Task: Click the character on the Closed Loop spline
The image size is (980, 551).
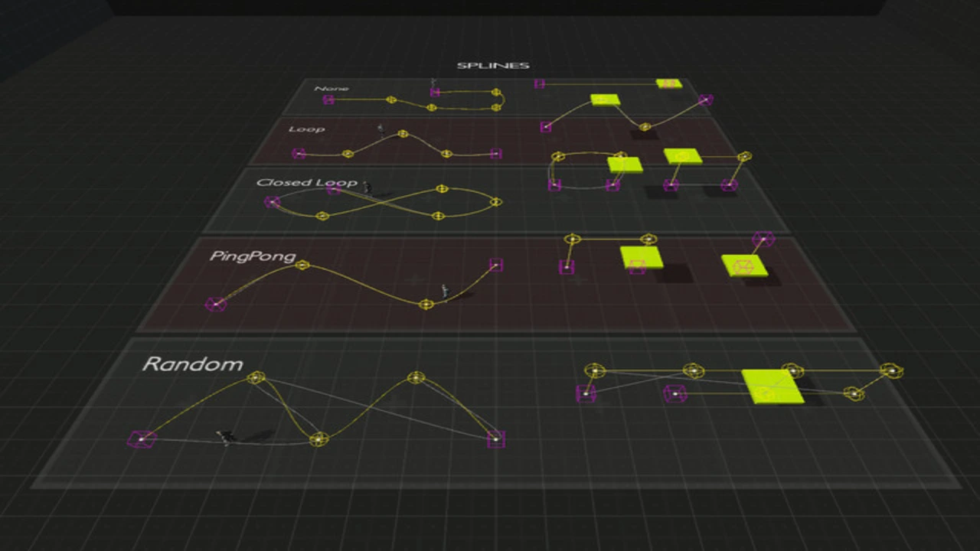Action: click(367, 187)
